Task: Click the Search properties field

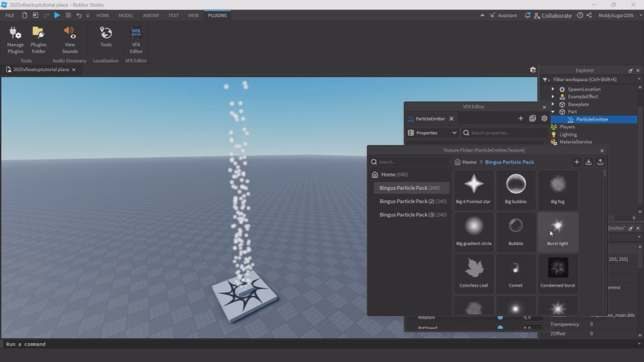Action: pyautogui.click(x=505, y=133)
